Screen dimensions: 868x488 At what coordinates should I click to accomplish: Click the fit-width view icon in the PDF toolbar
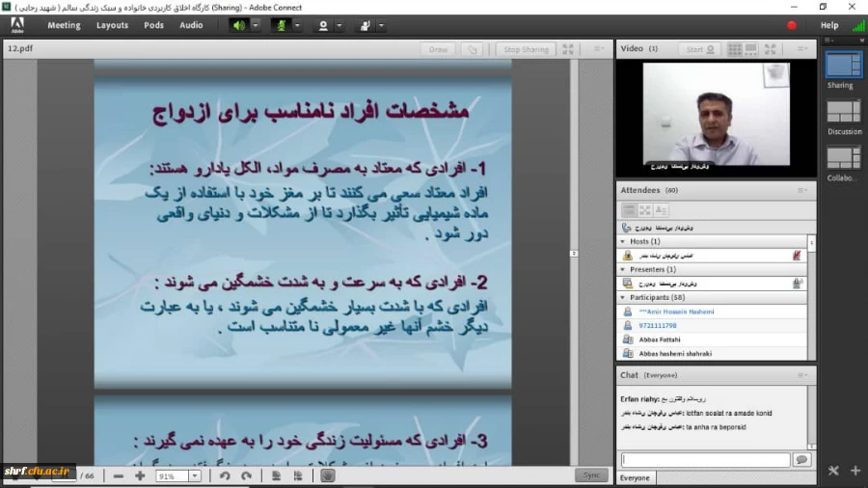[298, 475]
